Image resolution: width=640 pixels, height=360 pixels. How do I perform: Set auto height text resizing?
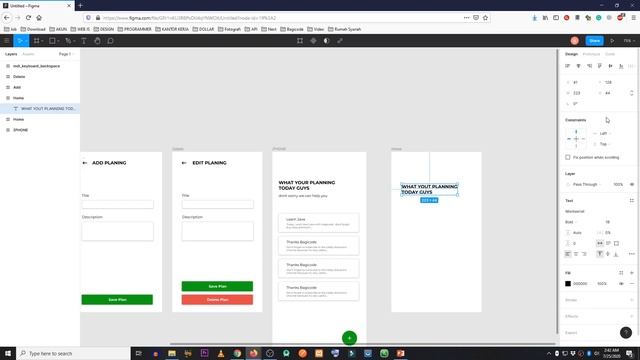tap(608, 243)
